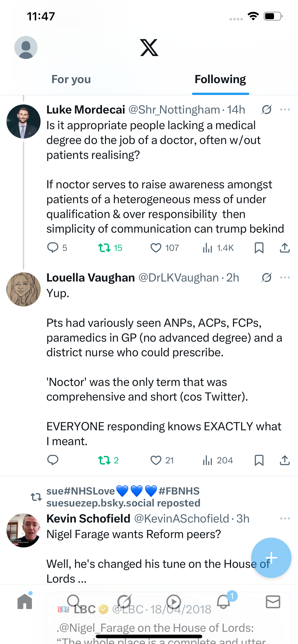Open @DrLKVaughan profile handle

(178, 278)
